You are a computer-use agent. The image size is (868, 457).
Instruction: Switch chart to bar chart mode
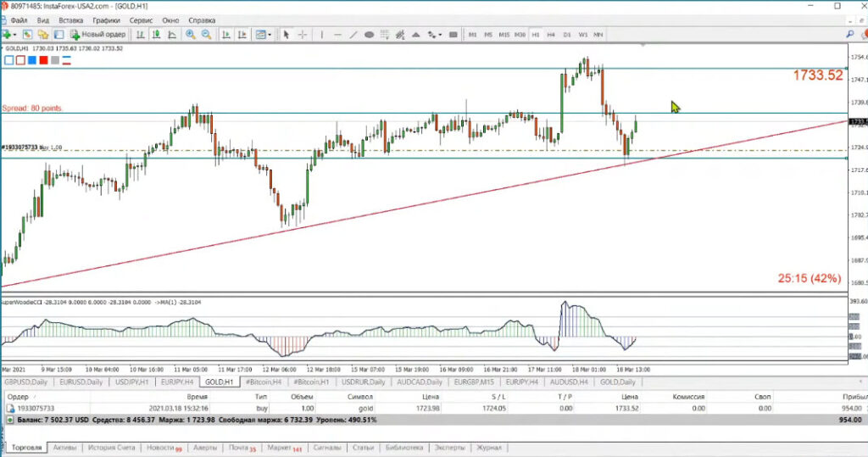(x=141, y=35)
